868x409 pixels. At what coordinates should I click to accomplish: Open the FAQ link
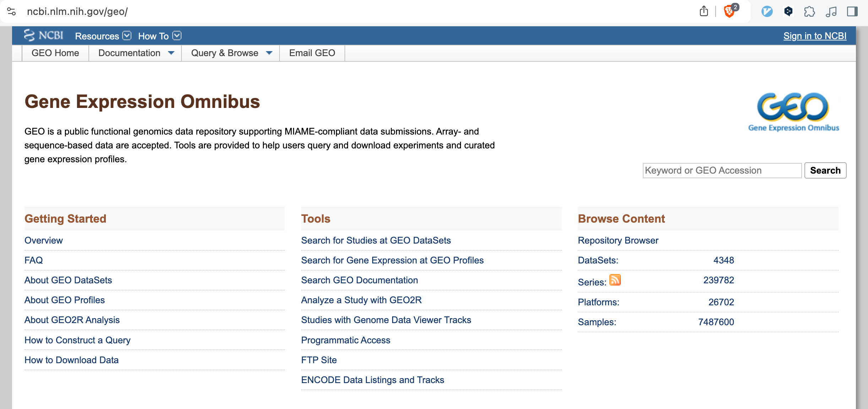[34, 260]
